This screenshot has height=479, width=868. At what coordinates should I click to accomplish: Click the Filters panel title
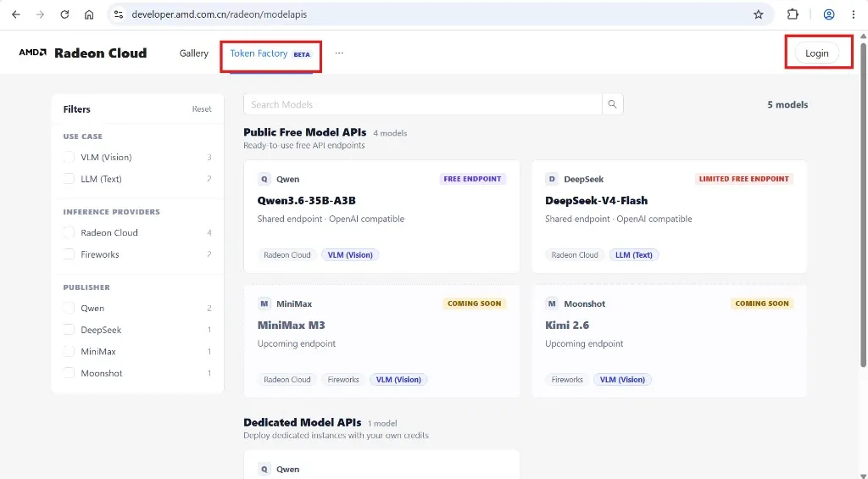(76, 109)
